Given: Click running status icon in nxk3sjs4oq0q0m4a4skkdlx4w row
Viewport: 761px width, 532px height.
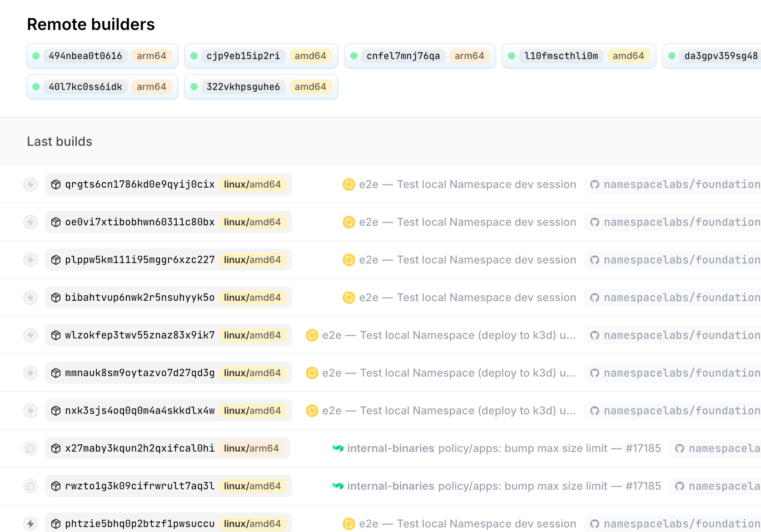Looking at the screenshot, I should [312, 411].
